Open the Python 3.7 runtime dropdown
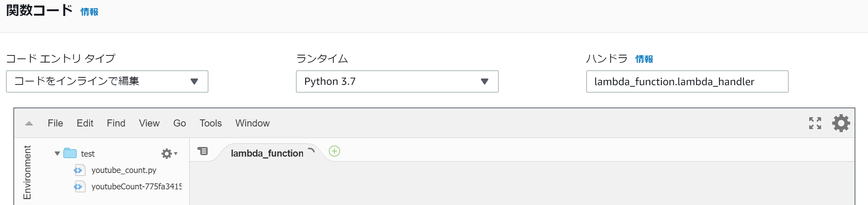868x205 pixels. 397,81
